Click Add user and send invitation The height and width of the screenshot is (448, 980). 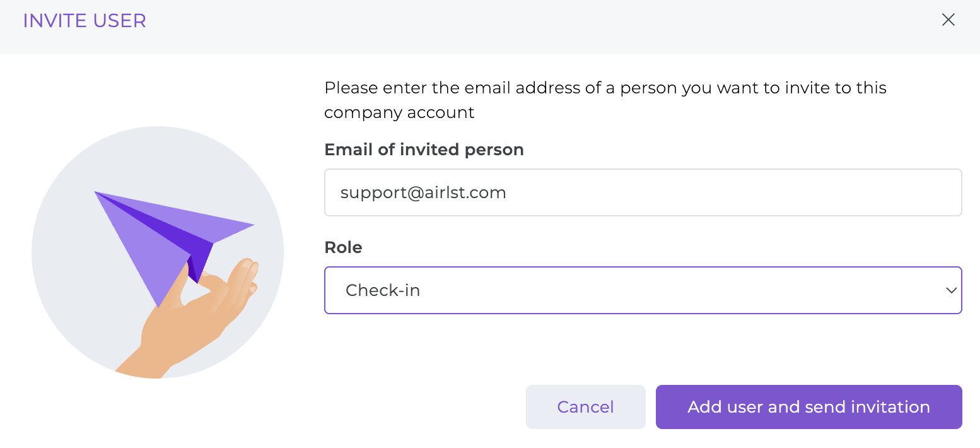tap(808, 407)
